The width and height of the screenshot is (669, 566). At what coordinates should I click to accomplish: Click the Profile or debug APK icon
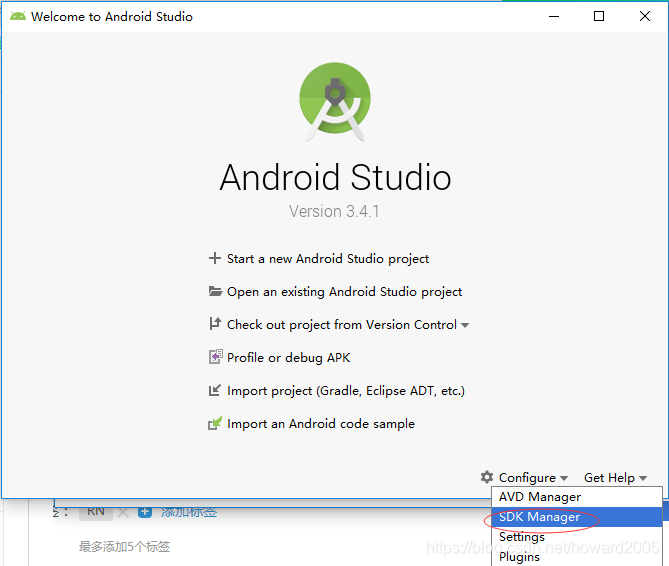click(215, 357)
